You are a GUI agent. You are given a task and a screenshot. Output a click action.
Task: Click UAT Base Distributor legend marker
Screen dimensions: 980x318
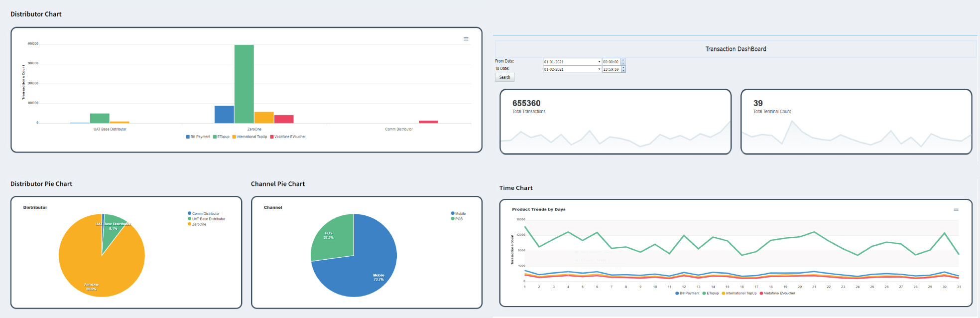189,219
